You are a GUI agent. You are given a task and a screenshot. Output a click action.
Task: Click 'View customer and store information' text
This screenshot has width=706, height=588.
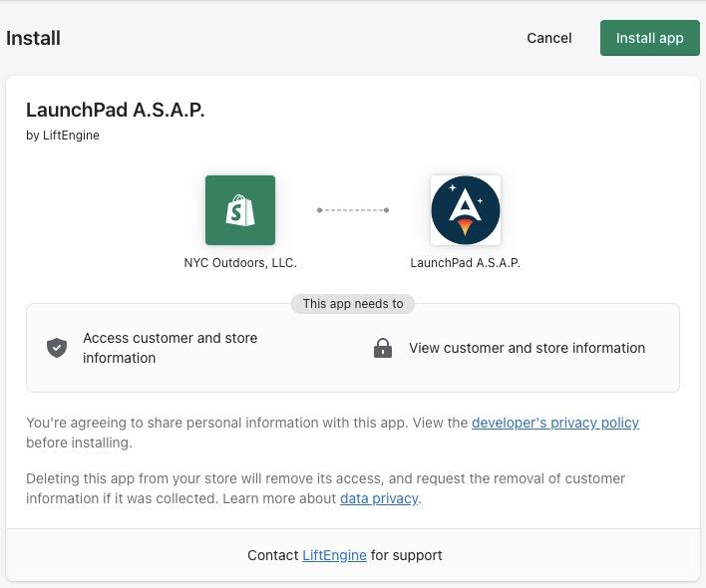click(x=527, y=348)
